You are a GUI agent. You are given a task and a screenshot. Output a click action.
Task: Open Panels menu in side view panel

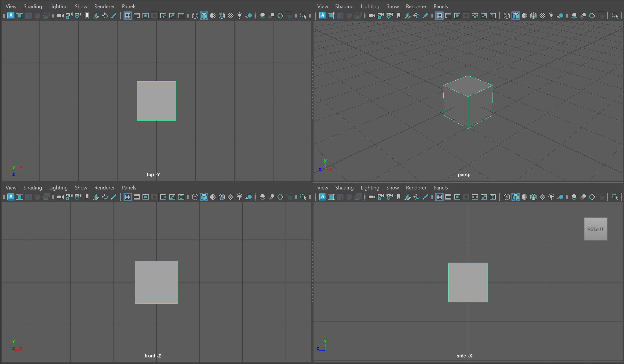pos(441,188)
